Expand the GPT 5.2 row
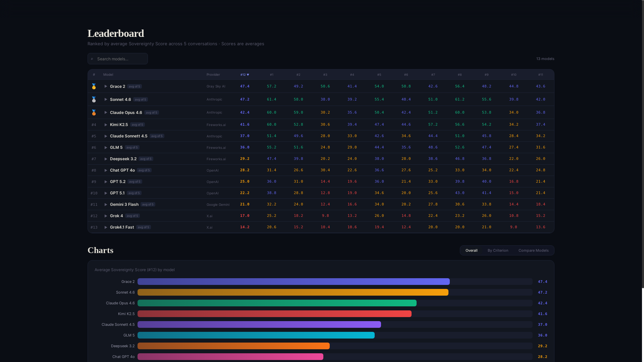Image resolution: width=644 pixels, height=362 pixels. 106,182
